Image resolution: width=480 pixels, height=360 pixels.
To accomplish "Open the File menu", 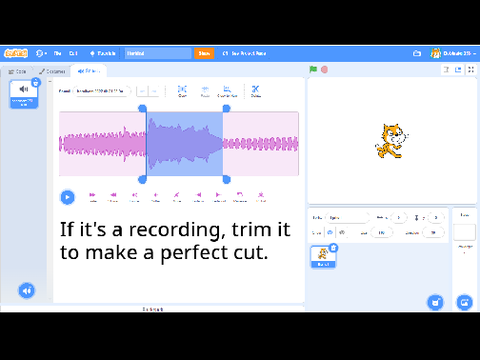I will tap(57, 53).
